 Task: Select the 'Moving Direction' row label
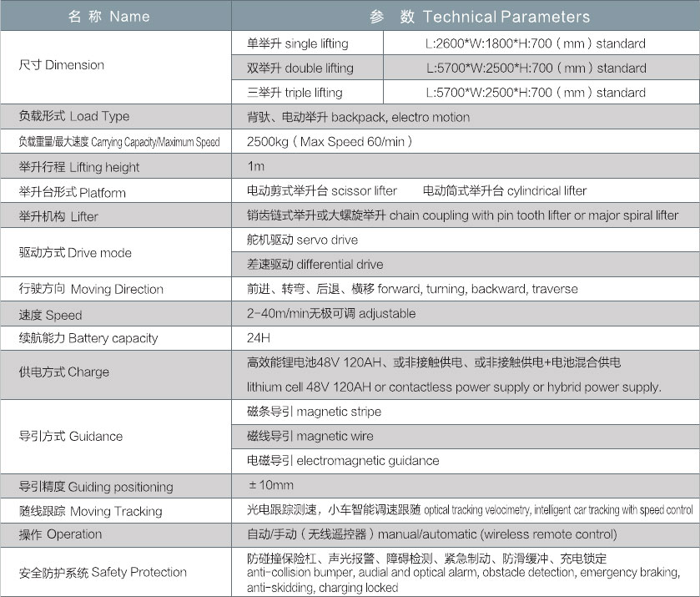[x=91, y=289]
